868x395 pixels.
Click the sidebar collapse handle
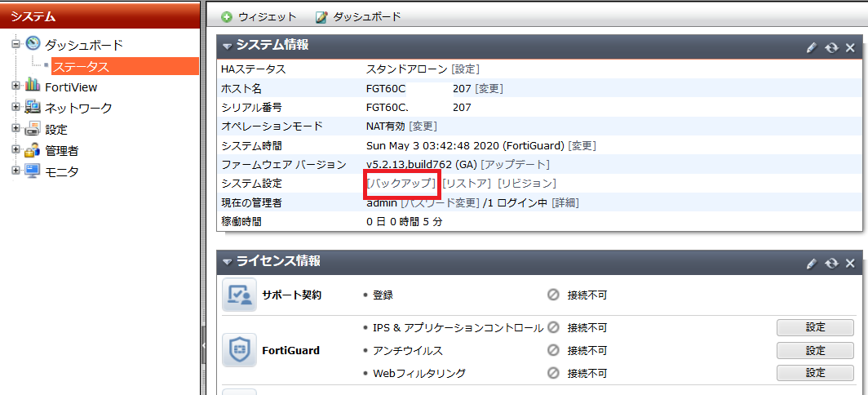click(x=202, y=344)
